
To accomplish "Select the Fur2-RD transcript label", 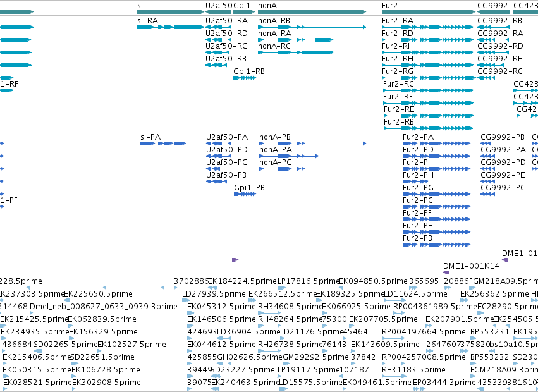I will [397, 34].
